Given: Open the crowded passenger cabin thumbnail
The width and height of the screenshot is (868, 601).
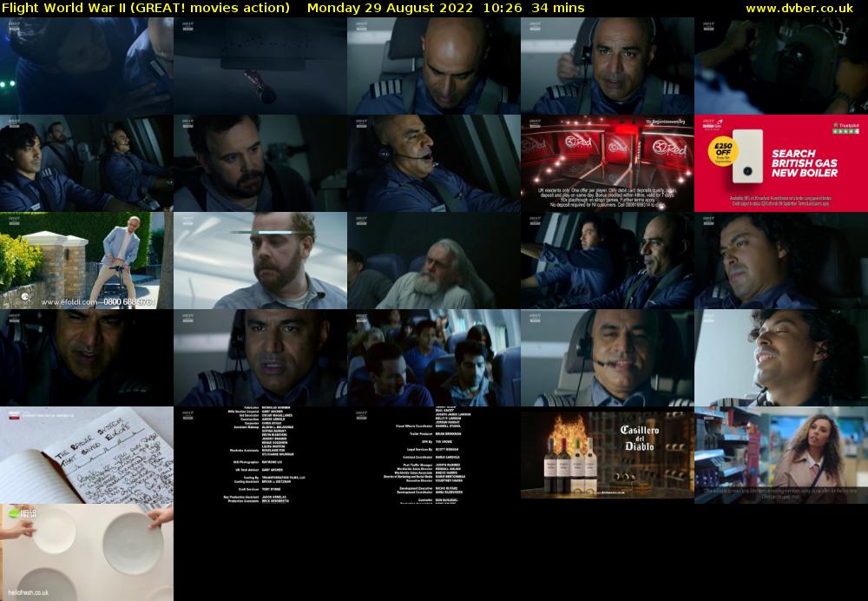Looking at the screenshot, I should coord(434,358).
